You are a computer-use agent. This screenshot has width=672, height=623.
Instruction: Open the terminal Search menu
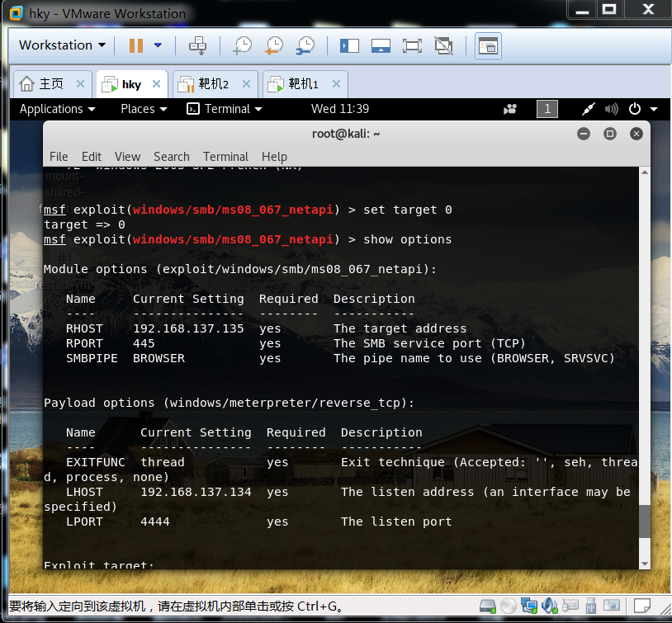click(x=172, y=157)
